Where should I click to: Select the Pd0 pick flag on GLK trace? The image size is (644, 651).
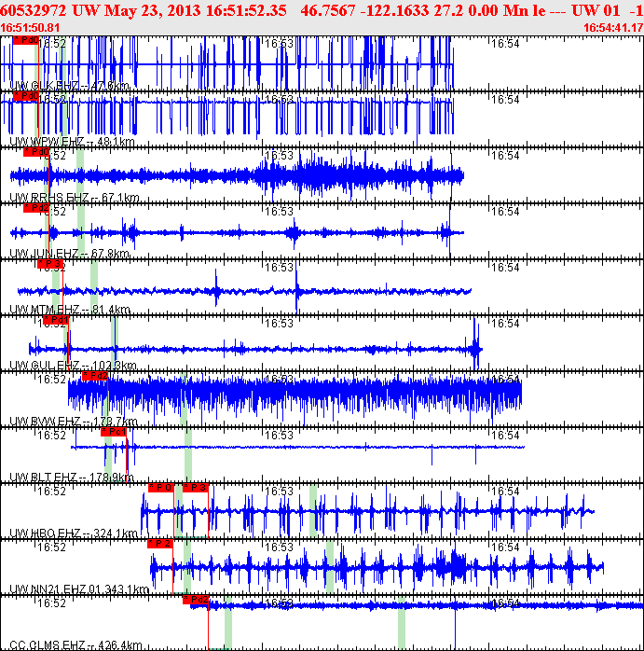click(x=26, y=40)
